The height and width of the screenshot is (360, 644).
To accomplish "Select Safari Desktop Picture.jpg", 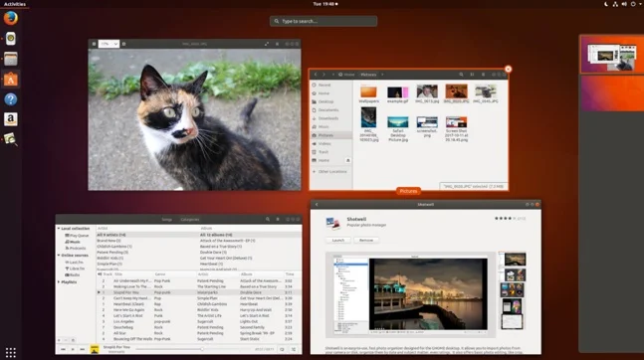I will coord(398,129).
